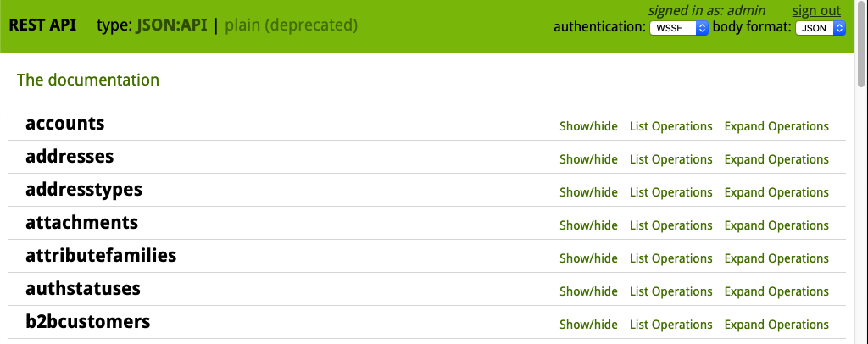The height and width of the screenshot is (344, 868).
Task: List Operations for attributefamilies
Action: tap(670, 258)
